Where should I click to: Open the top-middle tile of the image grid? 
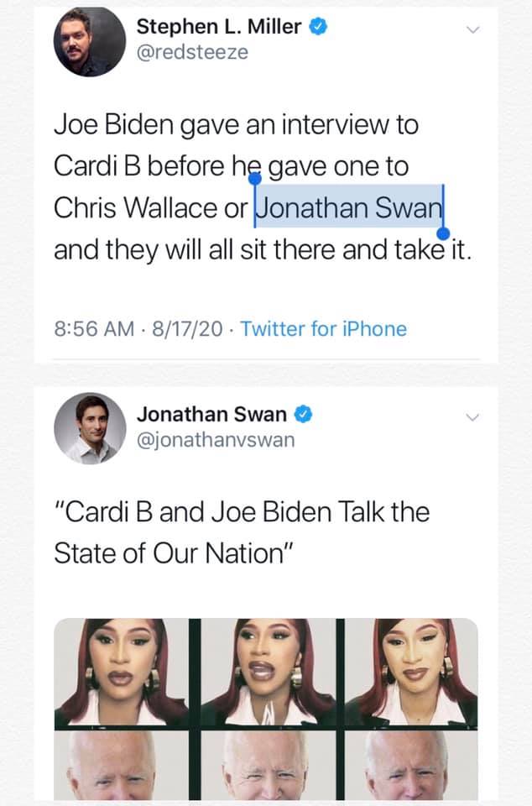point(267,672)
